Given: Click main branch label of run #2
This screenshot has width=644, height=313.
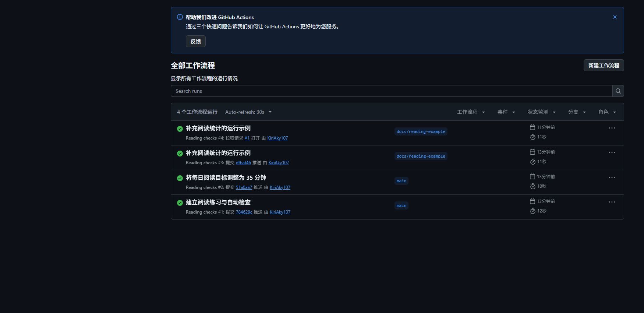Looking at the screenshot, I should tap(401, 181).
